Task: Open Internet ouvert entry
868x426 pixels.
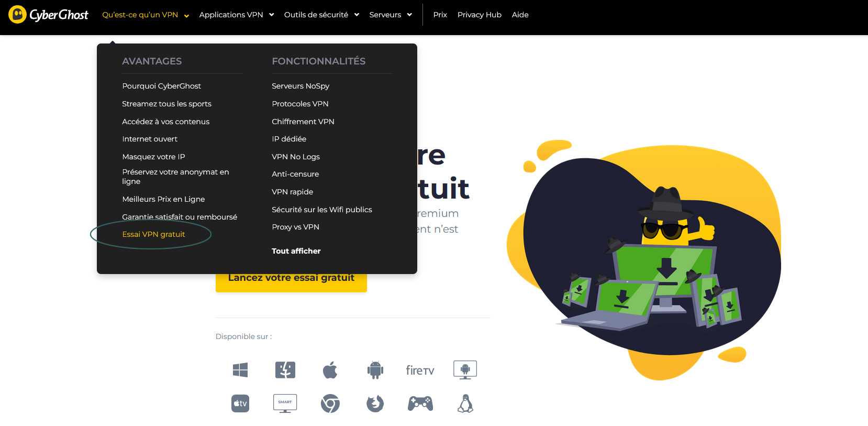Action: [150, 139]
